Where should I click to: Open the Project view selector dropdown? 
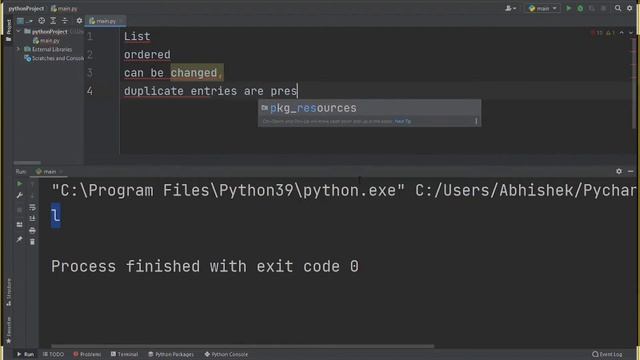(24, 20)
